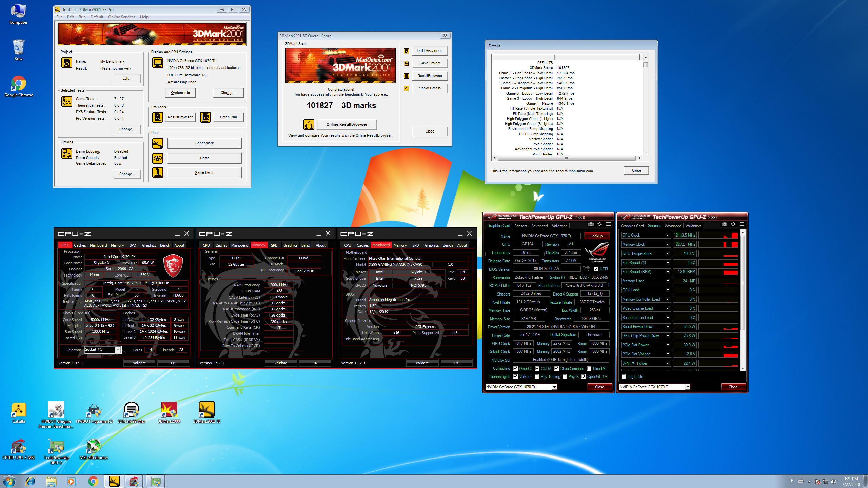The height and width of the screenshot is (488, 868).
Task: Click the Online ResultBrowser button
Action: [x=347, y=124]
